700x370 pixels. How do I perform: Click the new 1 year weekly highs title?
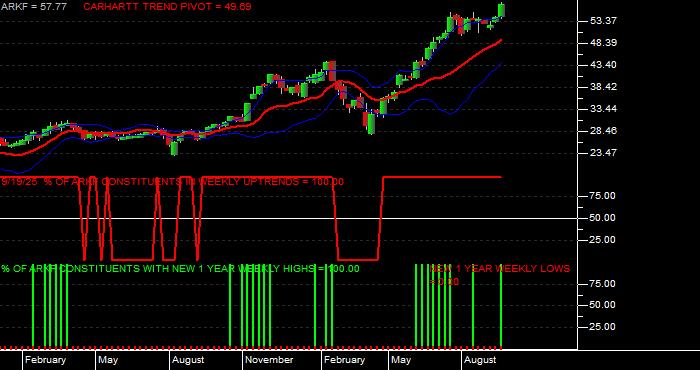click(x=180, y=269)
